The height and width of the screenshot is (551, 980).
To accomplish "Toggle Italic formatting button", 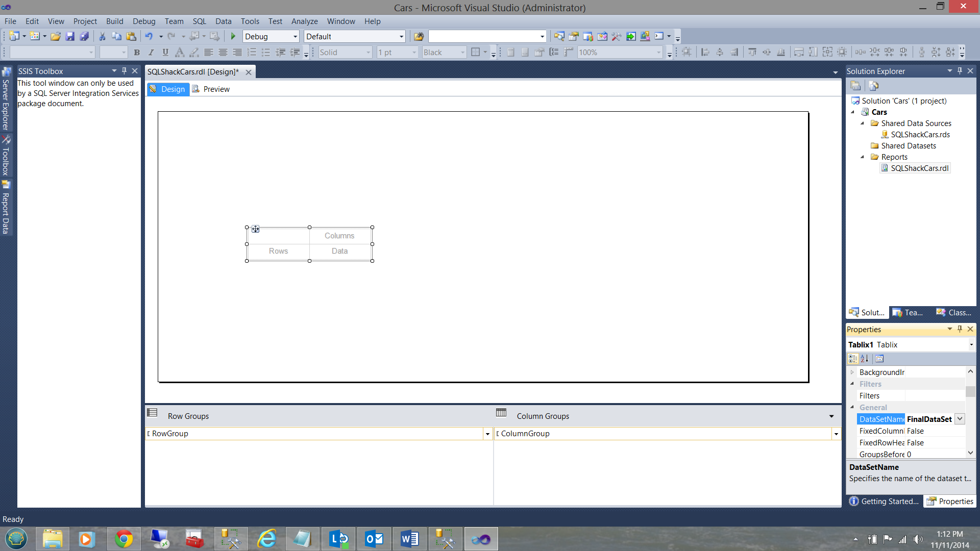I will tap(151, 52).
